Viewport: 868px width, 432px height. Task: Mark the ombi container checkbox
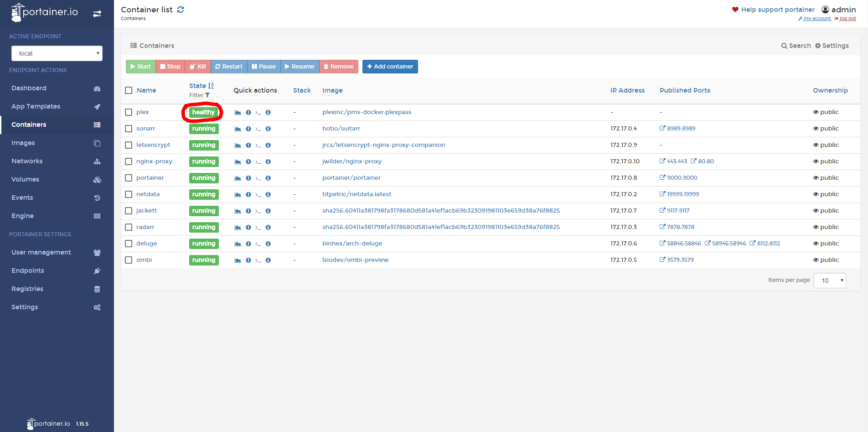pos(129,260)
